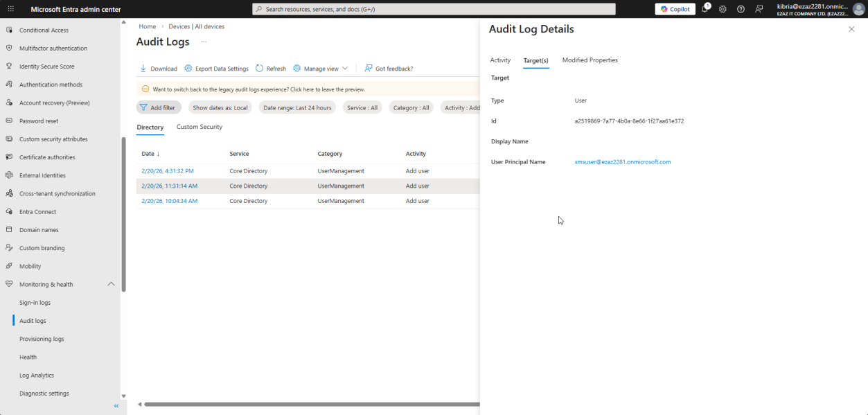Open the settings gear icon

[x=723, y=9]
